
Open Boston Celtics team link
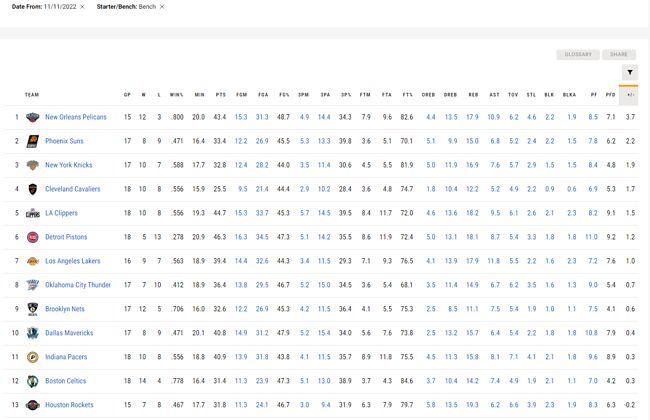[66, 381]
